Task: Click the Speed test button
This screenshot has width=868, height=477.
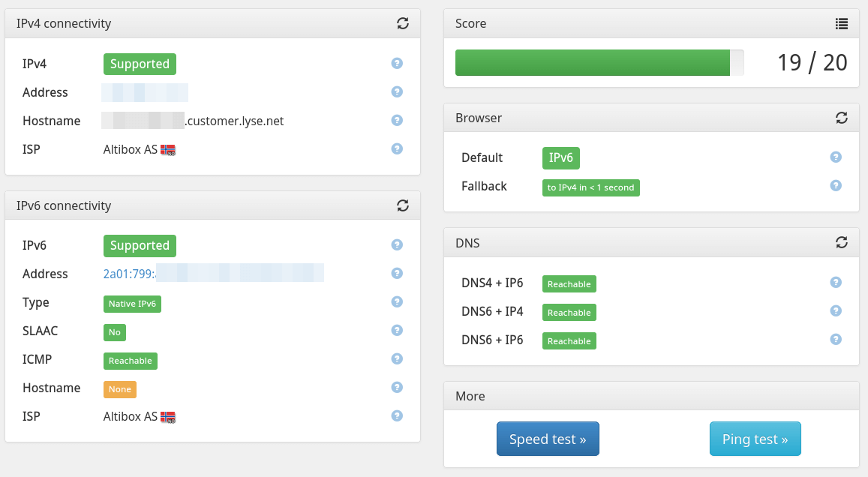Action: [x=548, y=439]
